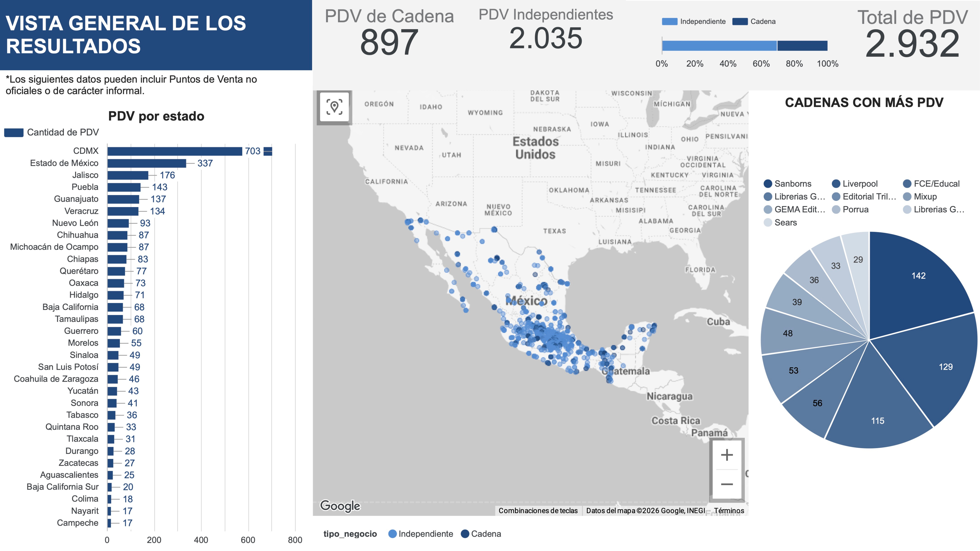980x551 pixels.
Task: Click the Cantidad de PDV legend swatch
Action: (14, 132)
